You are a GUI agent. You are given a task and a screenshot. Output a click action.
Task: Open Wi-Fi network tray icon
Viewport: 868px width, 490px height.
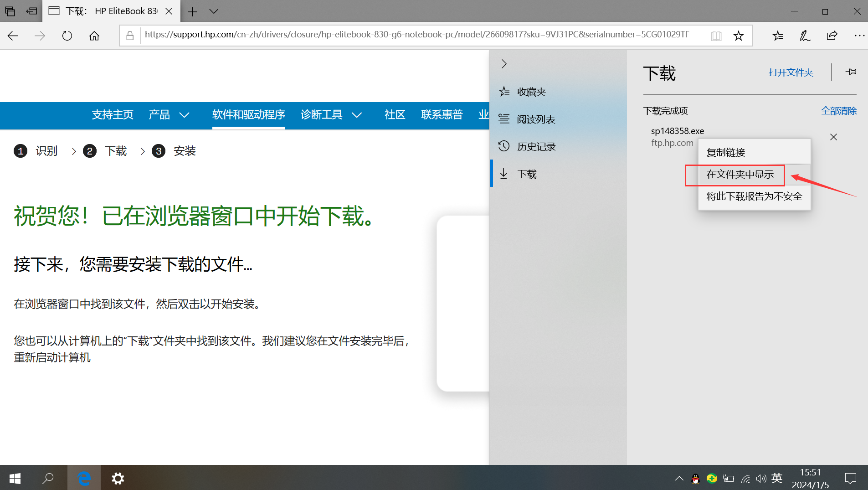pyautogui.click(x=745, y=478)
